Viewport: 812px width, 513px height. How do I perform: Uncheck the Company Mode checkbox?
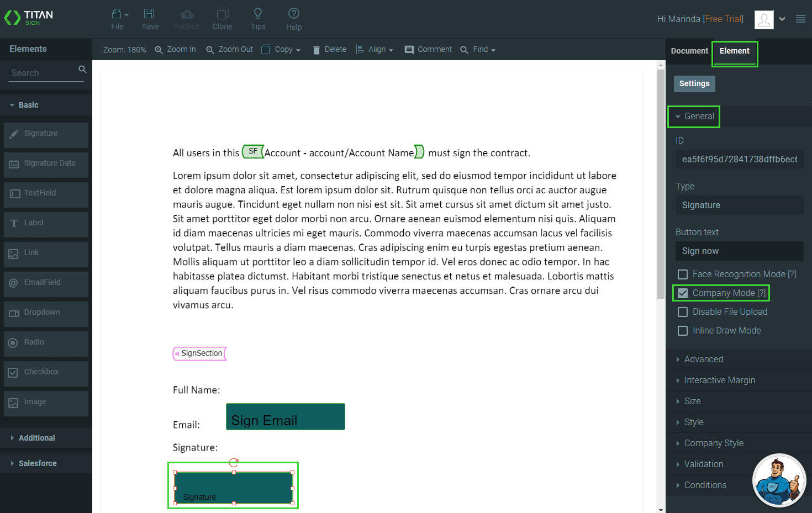click(x=683, y=293)
